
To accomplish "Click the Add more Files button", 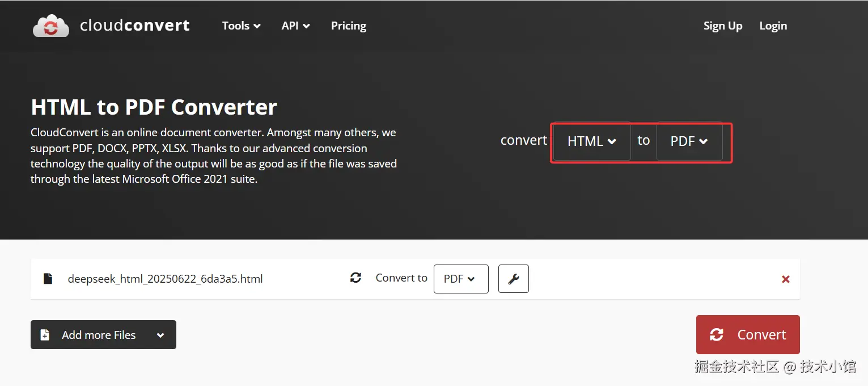I will [103, 335].
